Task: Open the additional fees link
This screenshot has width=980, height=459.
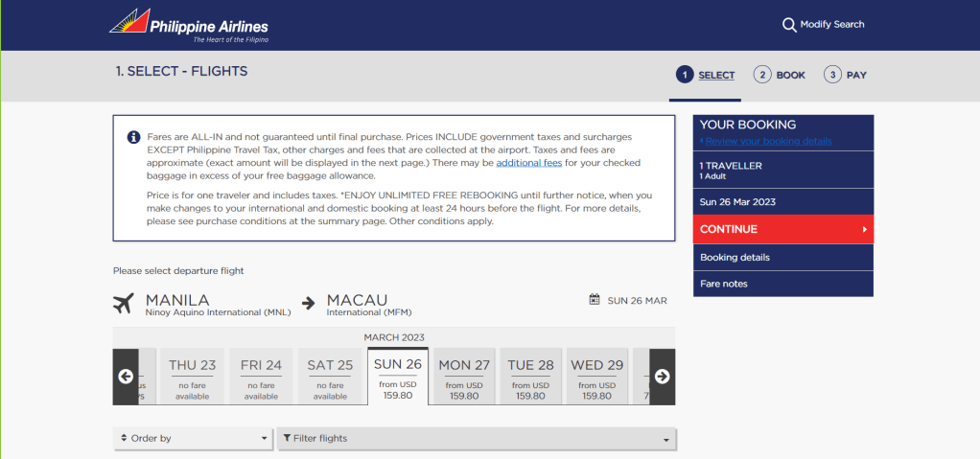Action: [530, 163]
